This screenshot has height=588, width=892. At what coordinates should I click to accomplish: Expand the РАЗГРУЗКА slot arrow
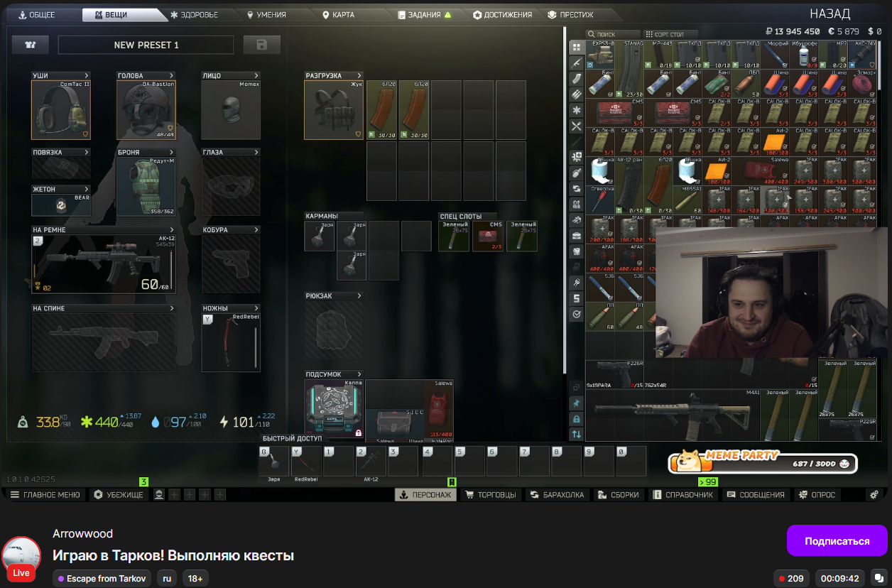[x=359, y=75]
